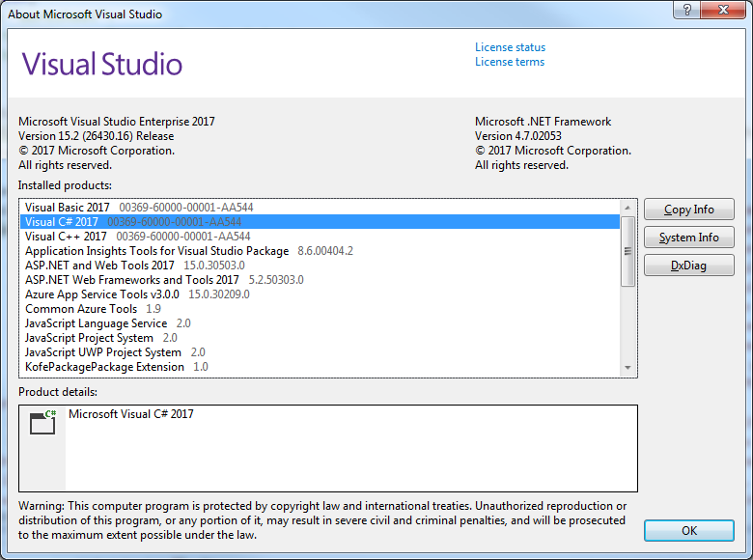This screenshot has height=560, width=753.
Task: Launch DxDiag from the button
Action: [688, 266]
